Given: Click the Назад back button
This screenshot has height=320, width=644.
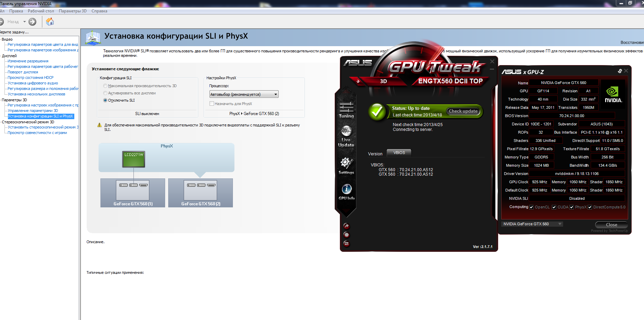Looking at the screenshot, I should pos(9,22).
